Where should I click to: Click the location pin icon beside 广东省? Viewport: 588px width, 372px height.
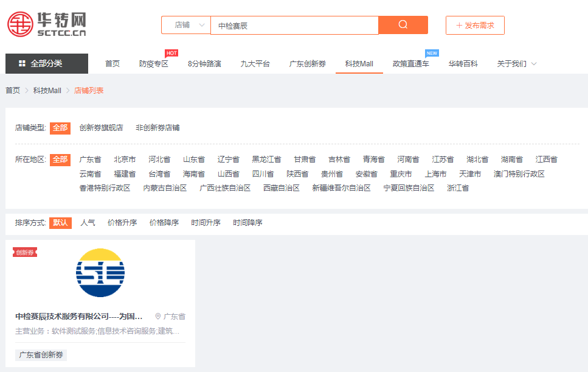pos(158,317)
